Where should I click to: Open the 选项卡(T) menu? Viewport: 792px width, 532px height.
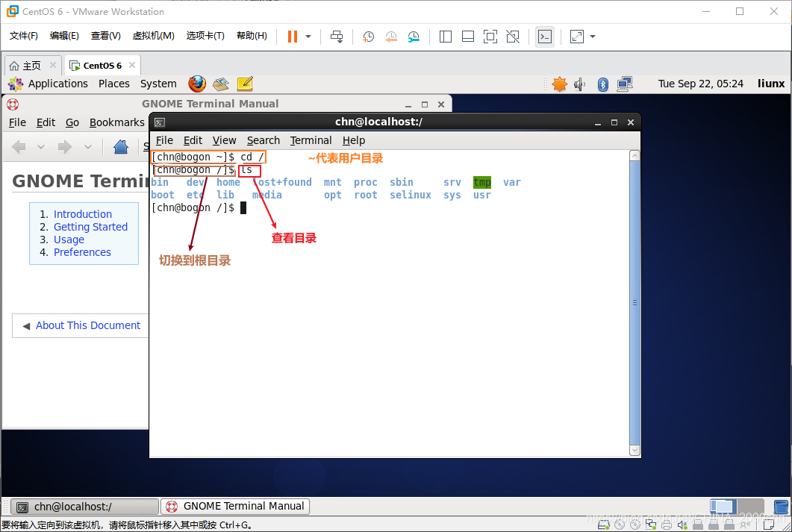pos(205,36)
